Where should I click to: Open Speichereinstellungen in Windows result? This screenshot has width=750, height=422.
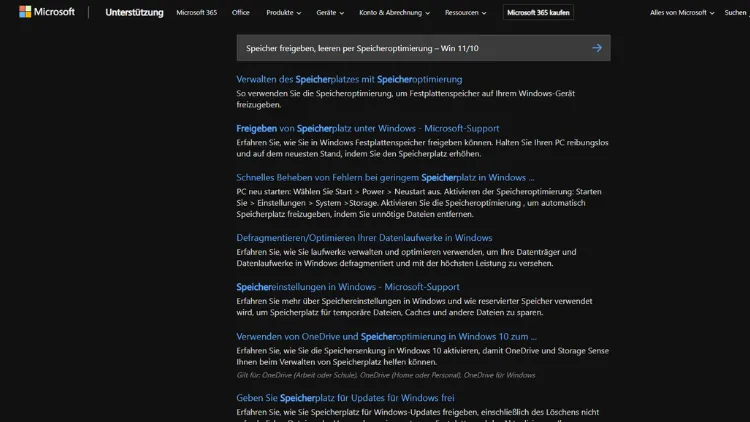click(x=348, y=287)
